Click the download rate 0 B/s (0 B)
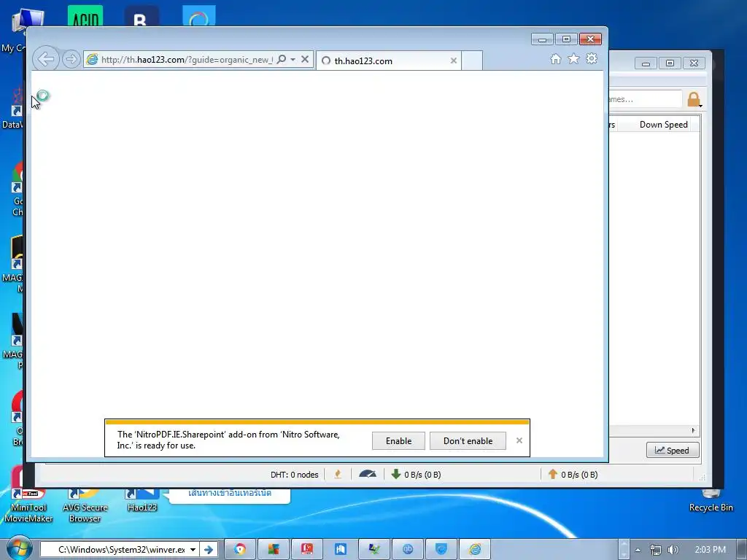The height and width of the screenshot is (560, 747). (x=422, y=475)
